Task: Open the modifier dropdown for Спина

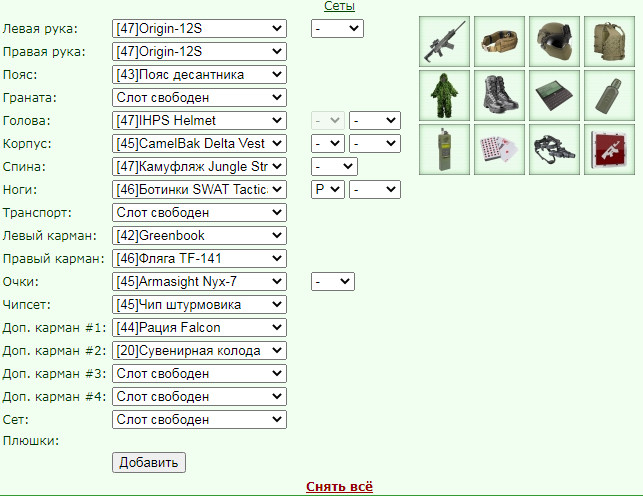Action: (x=334, y=166)
